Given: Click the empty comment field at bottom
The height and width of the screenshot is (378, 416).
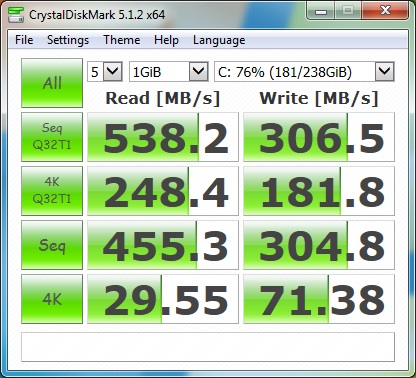Looking at the screenshot, I should coord(208,347).
